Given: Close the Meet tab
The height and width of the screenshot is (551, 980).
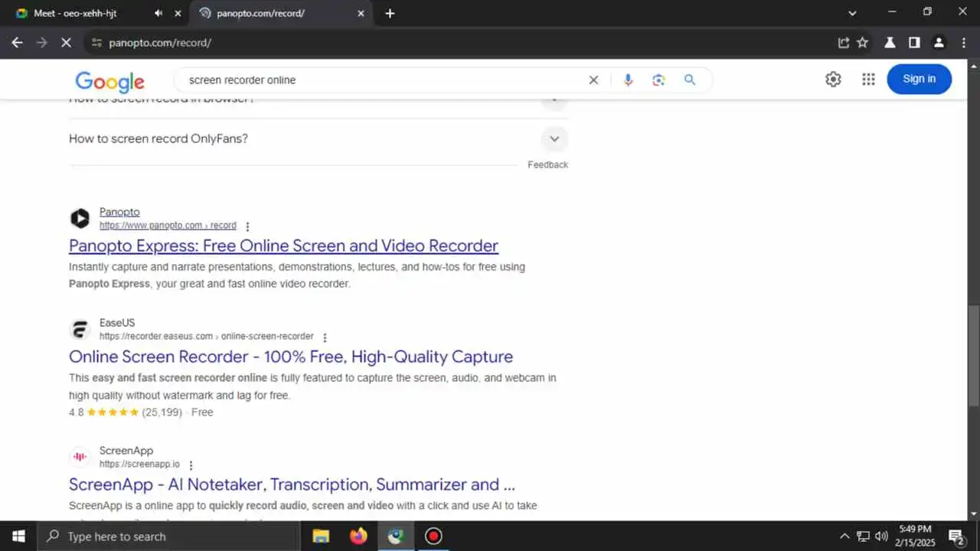Looking at the screenshot, I should pos(178,13).
